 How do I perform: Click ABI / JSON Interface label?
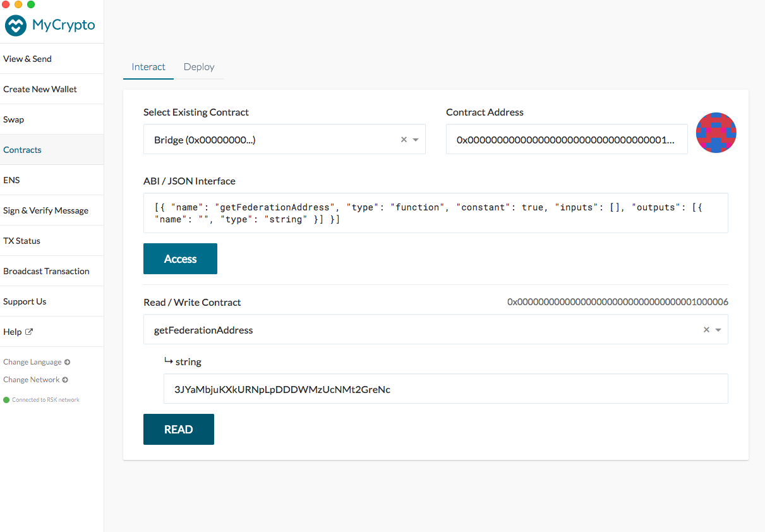pyautogui.click(x=190, y=181)
